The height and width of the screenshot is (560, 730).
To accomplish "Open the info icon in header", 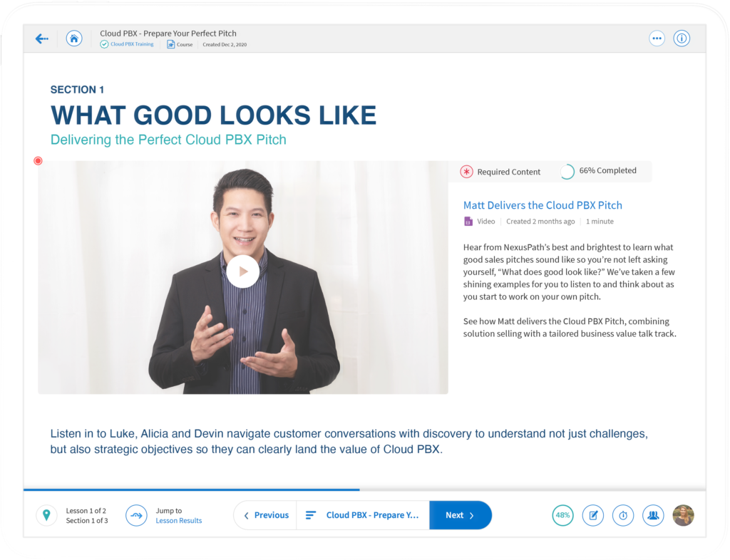I will click(x=682, y=38).
